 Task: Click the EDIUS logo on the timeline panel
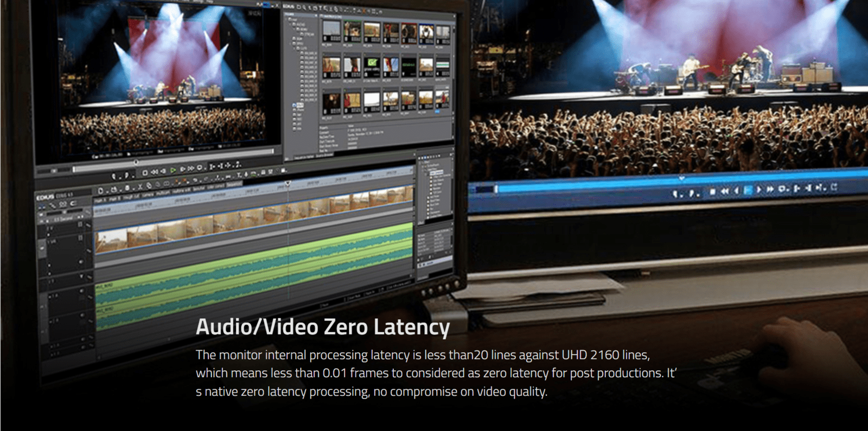pyautogui.click(x=46, y=196)
